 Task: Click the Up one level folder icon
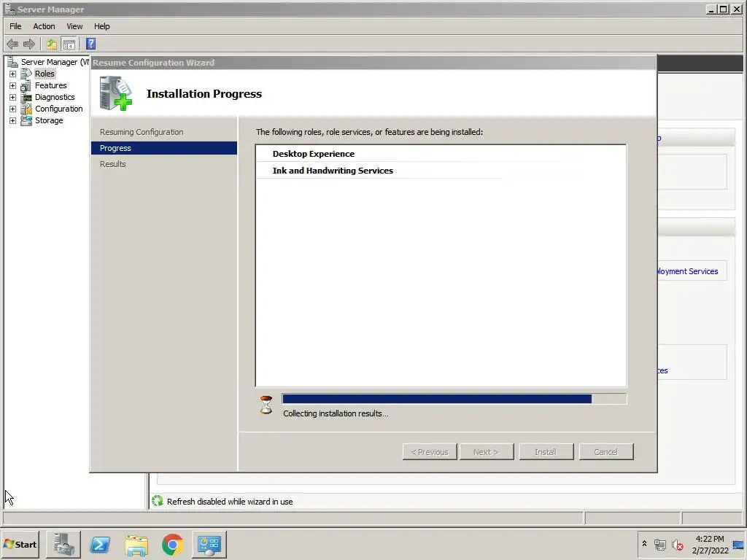tap(52, 44)
